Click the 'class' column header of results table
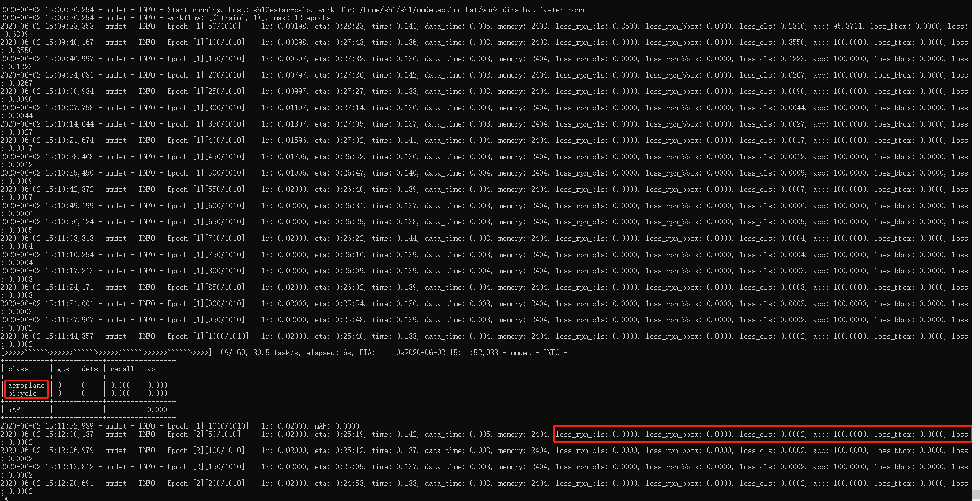This screenshot has height=501, width=980. pyautogui.click(x=18, y=369)
